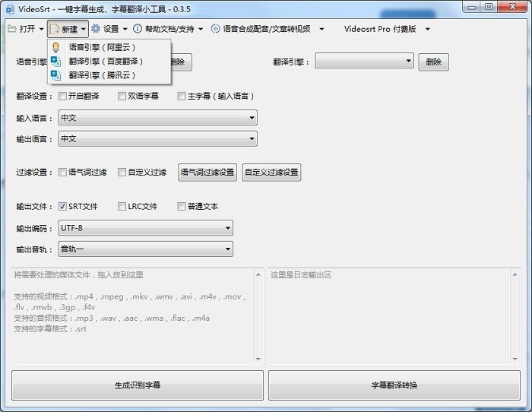The image size is (532, 412).
Task: Enable the 开启翻译 checkbox
Action: [62, 97]
